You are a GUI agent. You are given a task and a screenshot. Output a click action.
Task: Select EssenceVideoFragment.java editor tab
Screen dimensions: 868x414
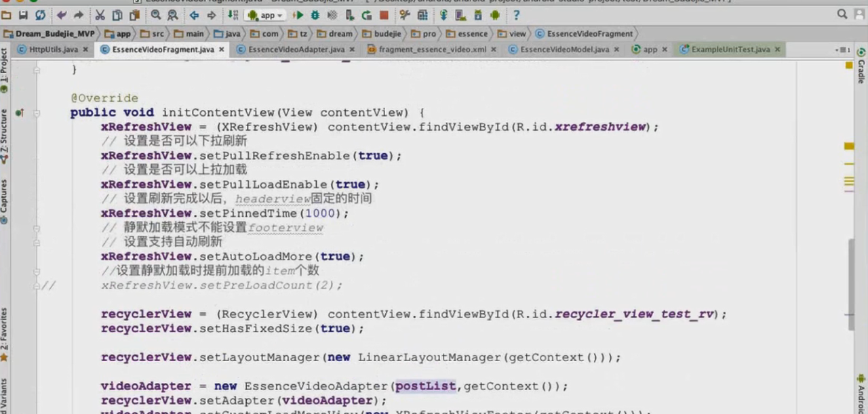tap(163, 49)
